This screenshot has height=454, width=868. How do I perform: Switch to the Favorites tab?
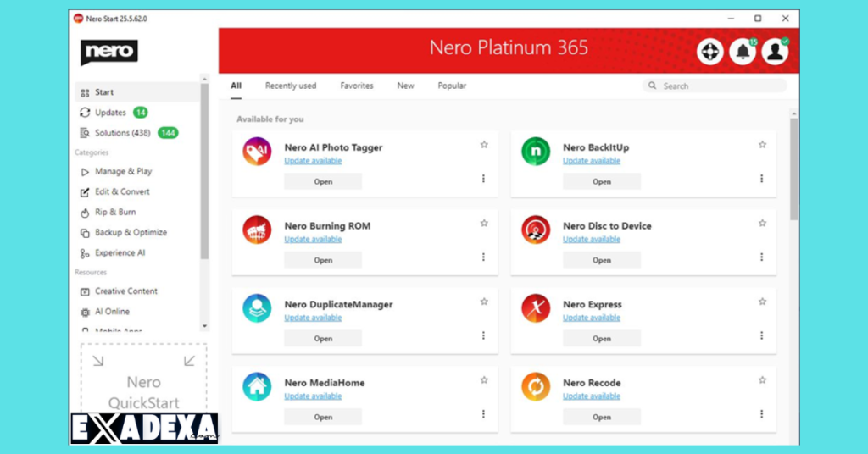click(x=357, y=86)
